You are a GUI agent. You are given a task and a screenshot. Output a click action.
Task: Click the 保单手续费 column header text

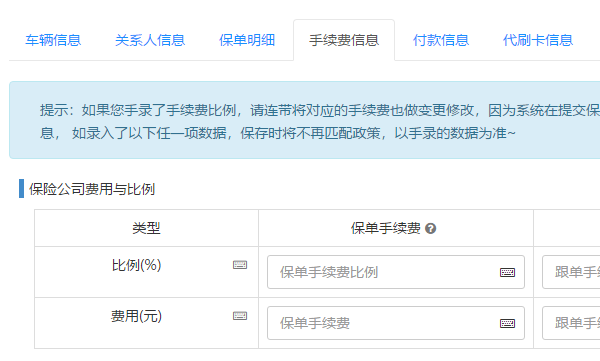pyautogui.click(x=385, y=228)
